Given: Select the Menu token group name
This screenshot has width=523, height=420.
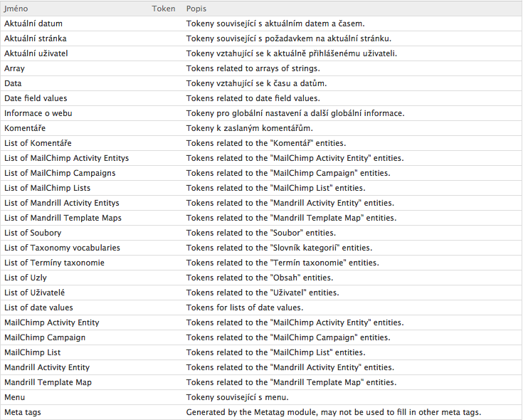Looking at the screenshot, I should point(14,397).
